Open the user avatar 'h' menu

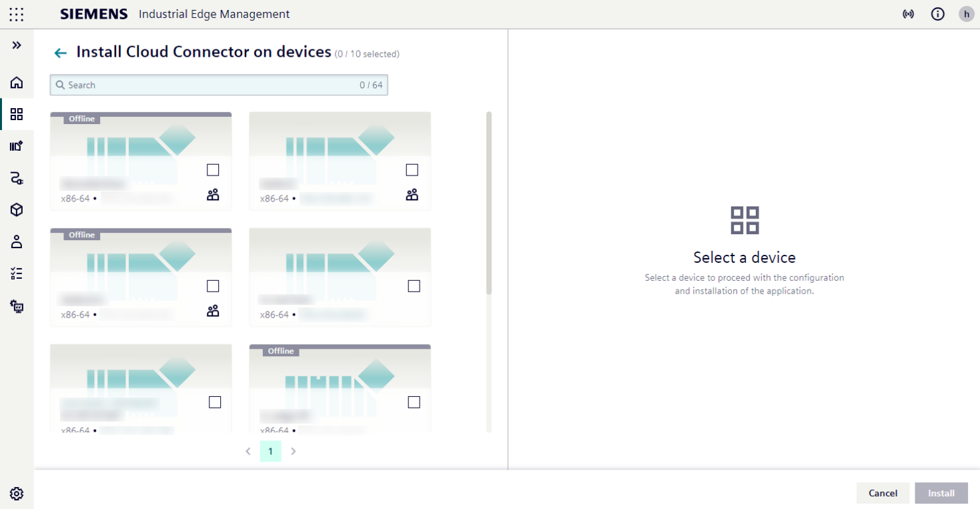point(967,14)
